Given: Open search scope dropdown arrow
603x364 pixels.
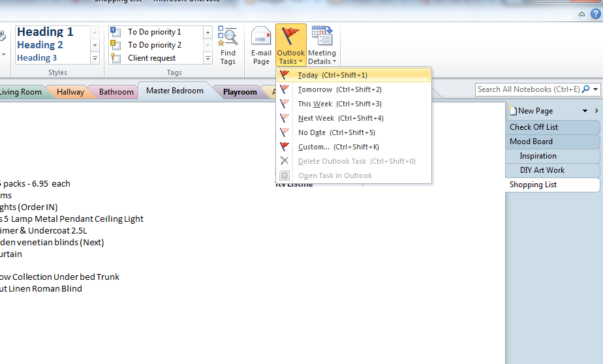Looking at the screenshot, I should [595, 89].
